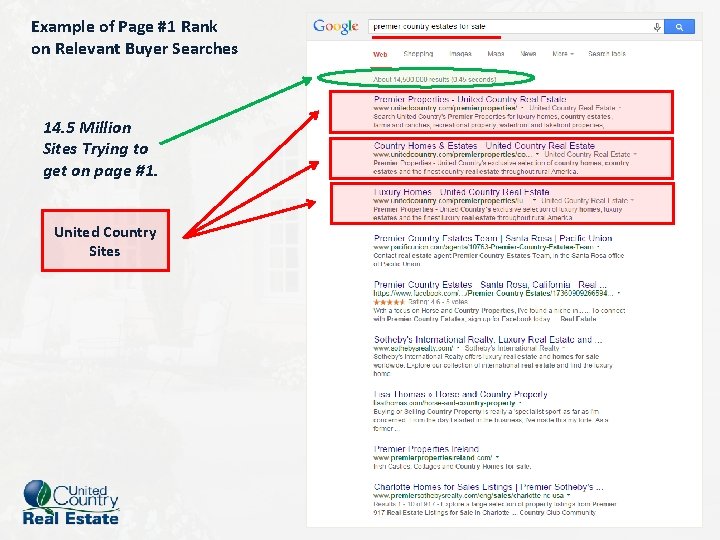
Task: Open 'Premier Country Estates - Santa Rosa, California' Facebook result
Action: (x=490, y=285)
